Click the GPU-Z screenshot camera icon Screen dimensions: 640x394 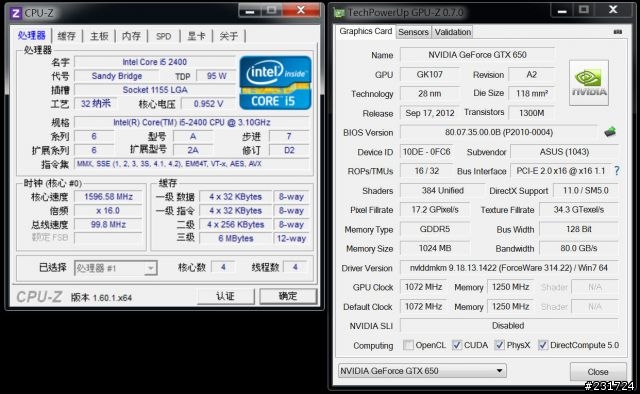click(618, 31)
